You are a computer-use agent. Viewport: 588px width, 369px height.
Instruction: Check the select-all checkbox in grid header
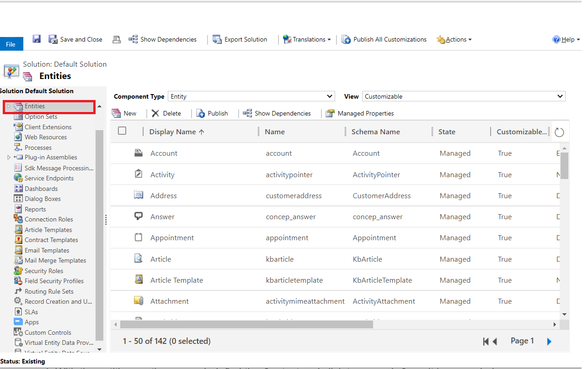pyautogui.click(x=122, y=131)
